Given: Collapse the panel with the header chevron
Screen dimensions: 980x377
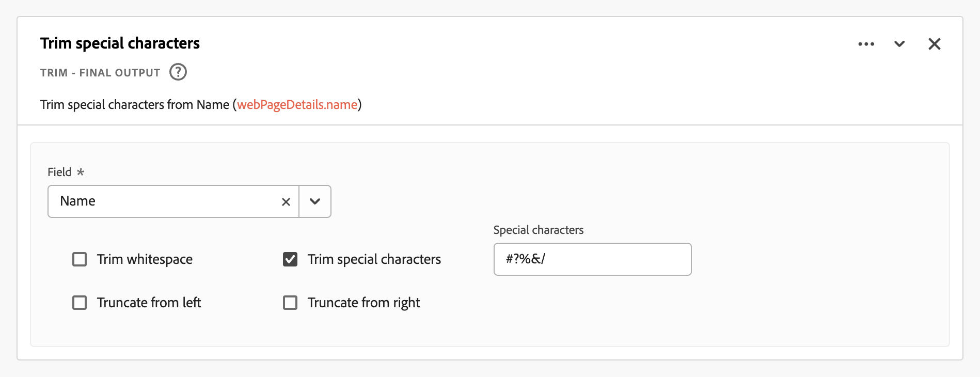Looking at the screenshot, I should coord(899,44).
